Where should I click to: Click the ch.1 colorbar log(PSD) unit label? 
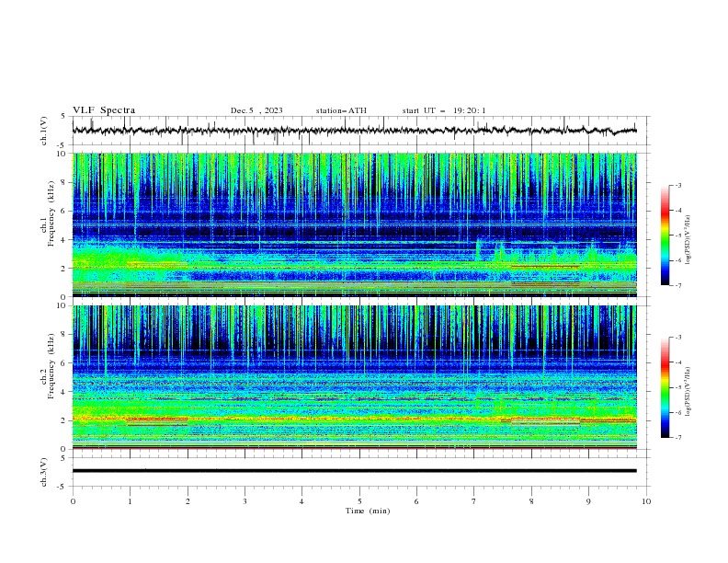(x=688, y=240)
